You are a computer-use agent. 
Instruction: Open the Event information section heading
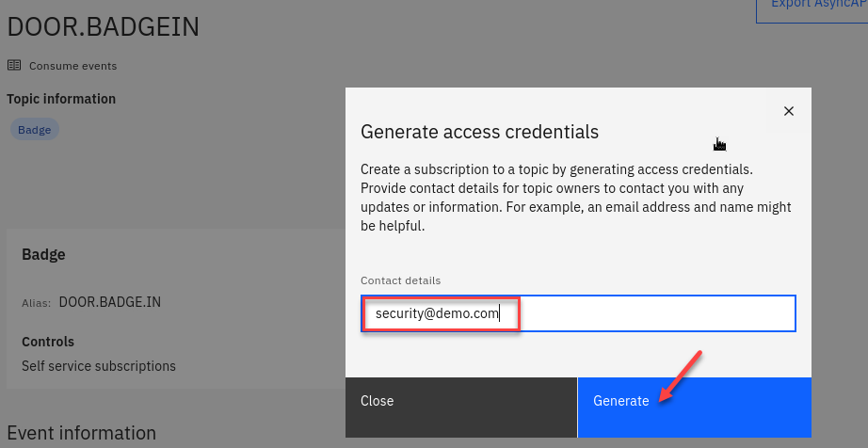point(81,433)
